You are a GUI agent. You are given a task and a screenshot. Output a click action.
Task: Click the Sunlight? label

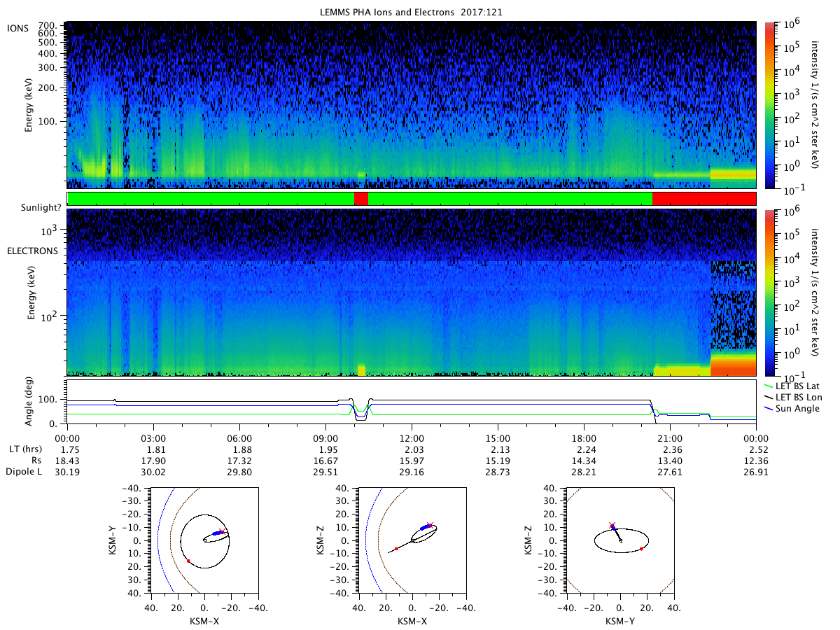[34, 199]
